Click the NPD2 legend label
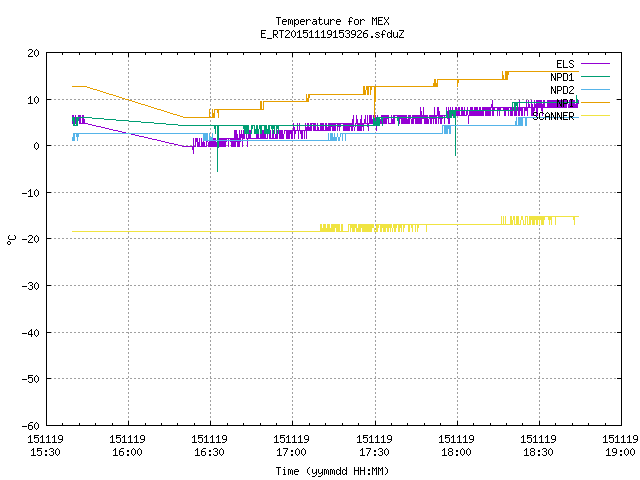The width and height of the screenshot is (640, 480). [x=562, y=90]
